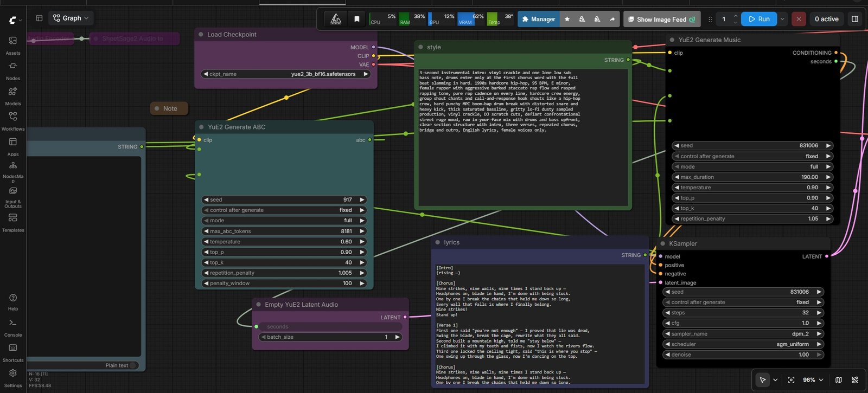The image size is (868, 393).
Task: Open select tool mode dropdown chevron
Action: coord(775,380)
